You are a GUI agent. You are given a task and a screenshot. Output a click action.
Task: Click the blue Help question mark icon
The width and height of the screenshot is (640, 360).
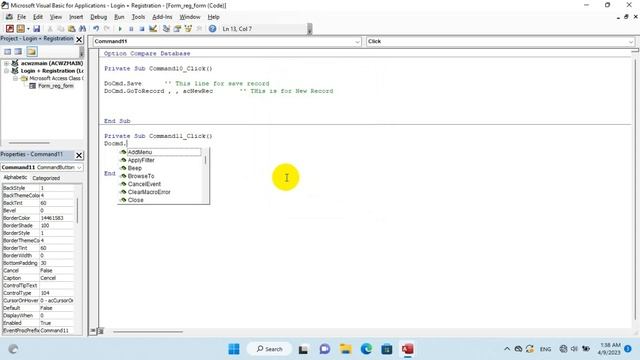(212, 29)
